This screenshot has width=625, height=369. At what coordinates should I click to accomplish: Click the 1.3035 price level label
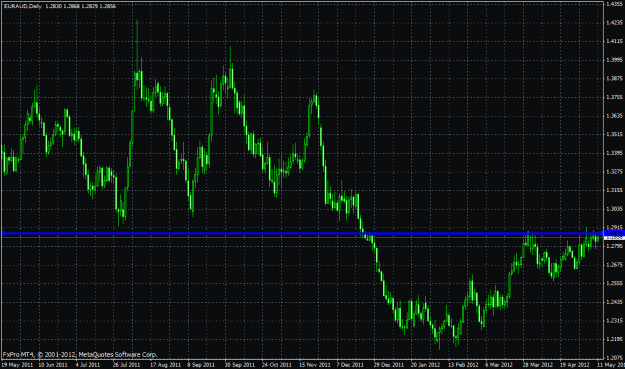click(614, 209)
